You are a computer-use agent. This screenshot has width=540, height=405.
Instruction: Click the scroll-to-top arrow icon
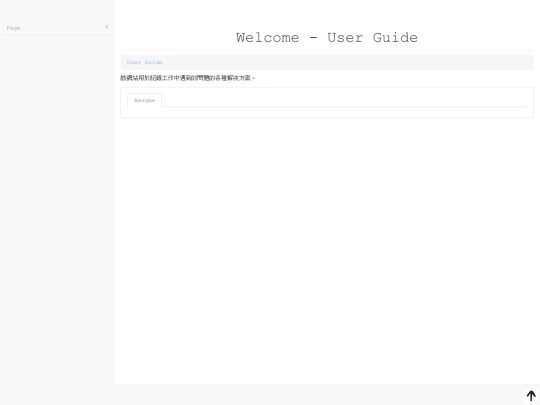point(531,396)
